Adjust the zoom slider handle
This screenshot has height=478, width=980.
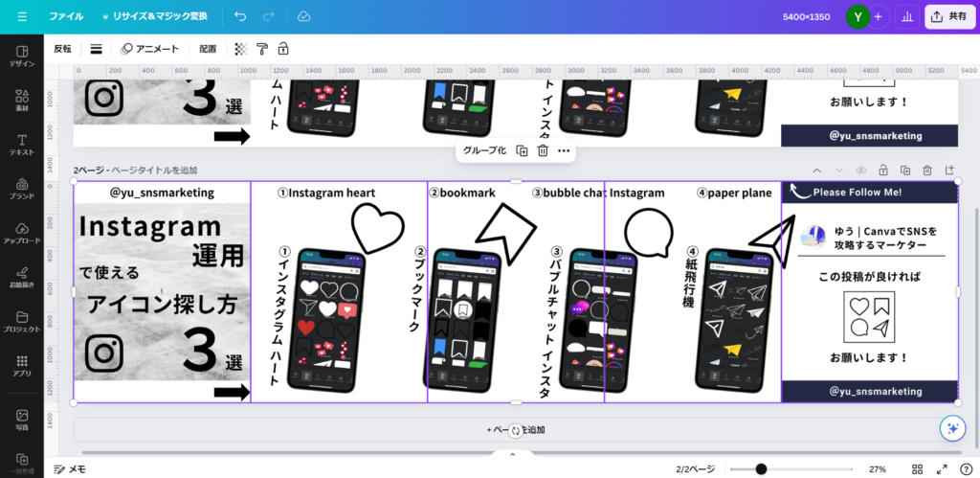click(761, 469)
